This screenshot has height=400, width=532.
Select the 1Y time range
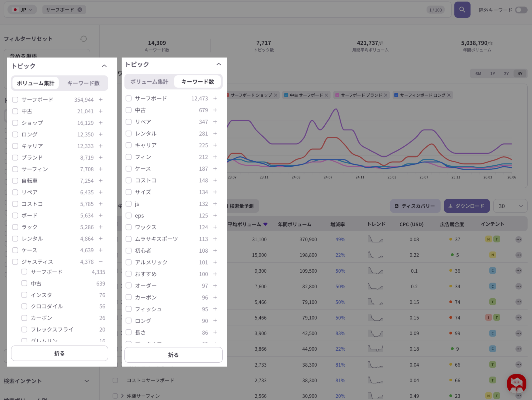pos(493,74)
